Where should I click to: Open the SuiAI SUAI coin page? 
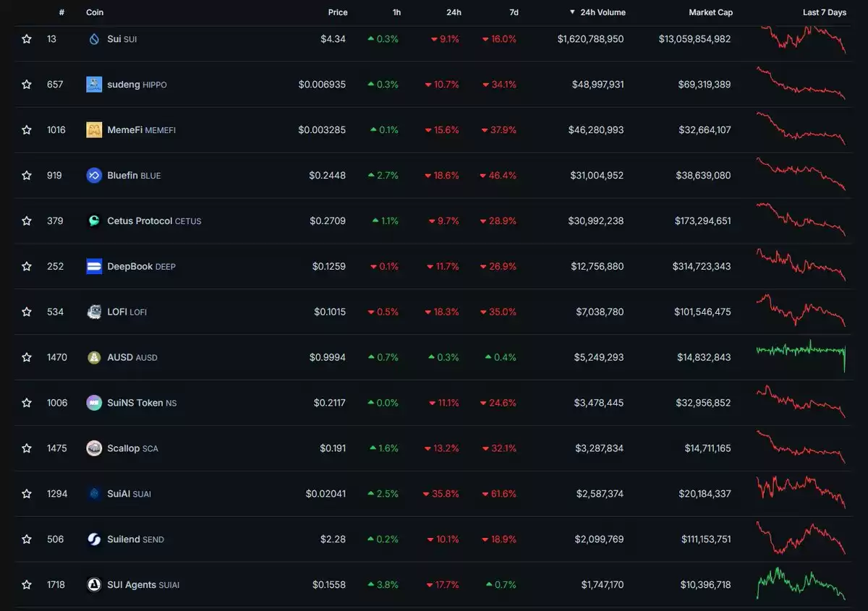[x=129, y=494]
